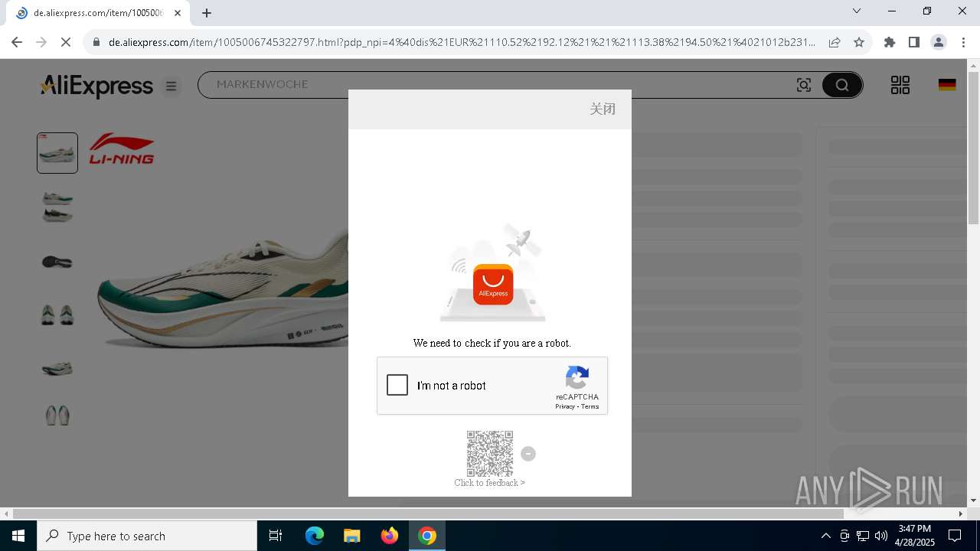The height and width of the screenshot is (551, 980).
Task: Select the shoe sole thumbnail
Action: 57,262
